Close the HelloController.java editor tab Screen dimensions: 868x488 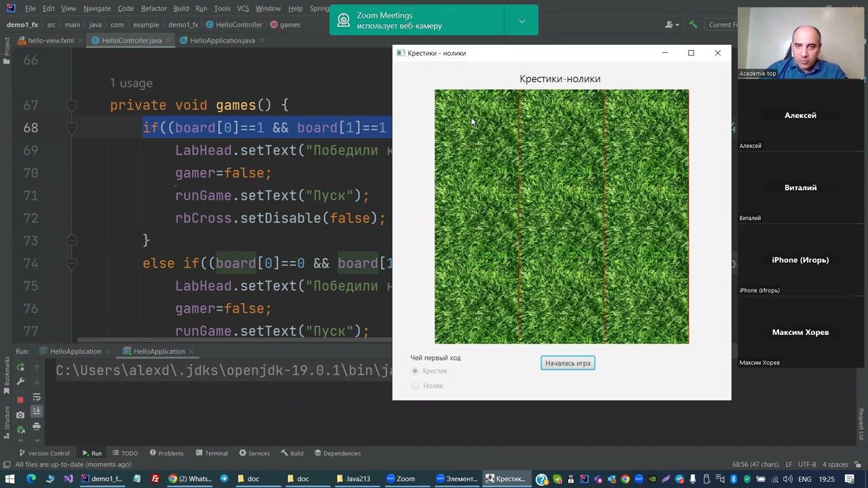pyautogui.click(x=168, y=40)
